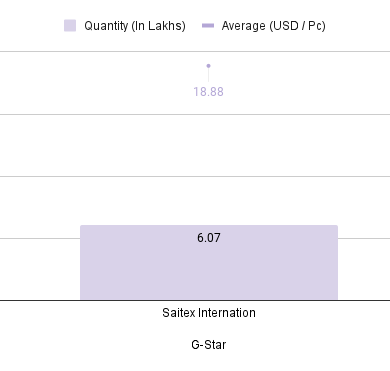Select the leader line above 18.88
This screenshot has height=371, width=390.
208,75
